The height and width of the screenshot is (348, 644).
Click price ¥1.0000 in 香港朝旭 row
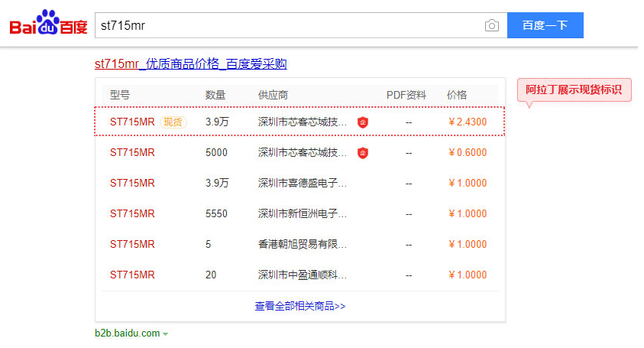(468, 244)
